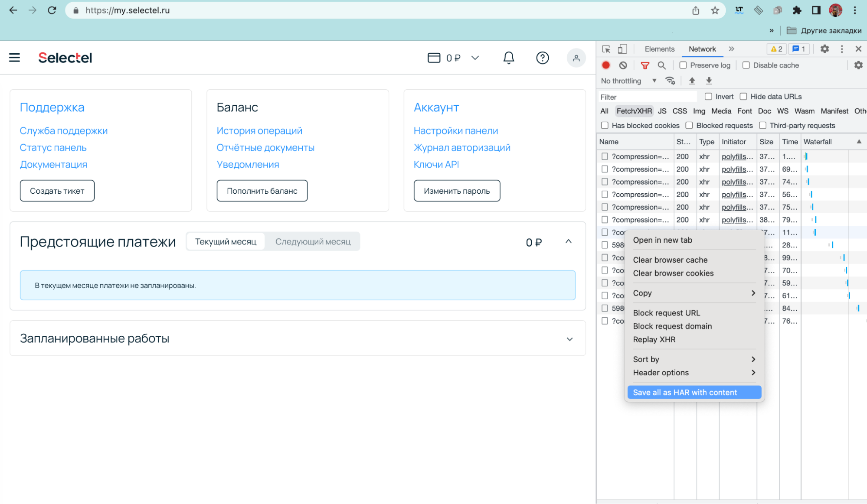Expand the Запланированные работы section
The height and width of the screenshot is (504, 867).
[569, 339]
